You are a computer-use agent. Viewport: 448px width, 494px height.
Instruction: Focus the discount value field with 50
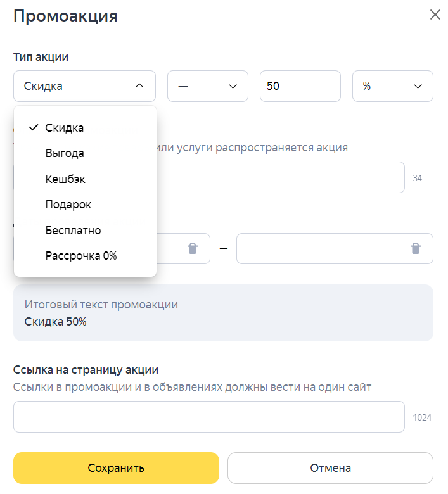[300, 86]
